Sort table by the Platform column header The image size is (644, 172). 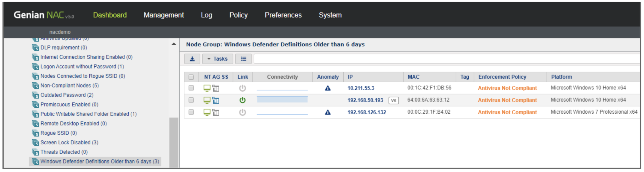pyautogui.click(x=561, y=77)
